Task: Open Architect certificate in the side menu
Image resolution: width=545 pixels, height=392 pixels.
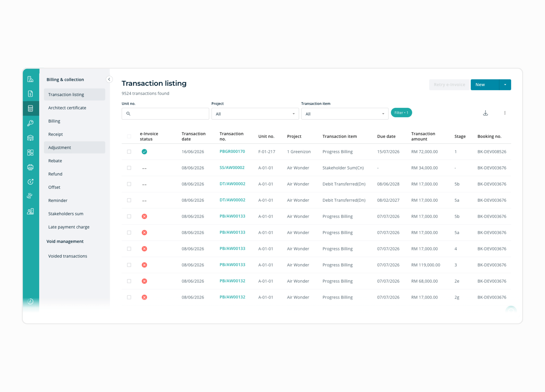Action: (74, 108)
